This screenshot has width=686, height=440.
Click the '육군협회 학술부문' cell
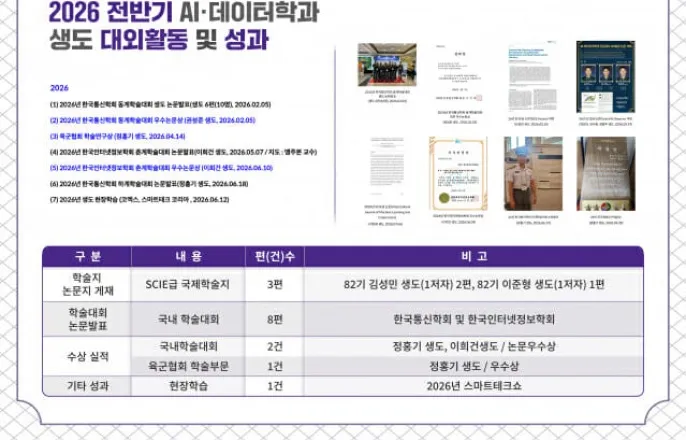coord(188,366)
